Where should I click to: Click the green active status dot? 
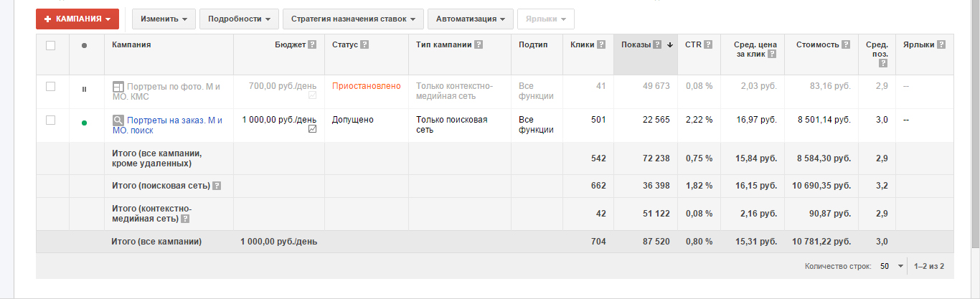pyautogui.click(x=84, y=123)
